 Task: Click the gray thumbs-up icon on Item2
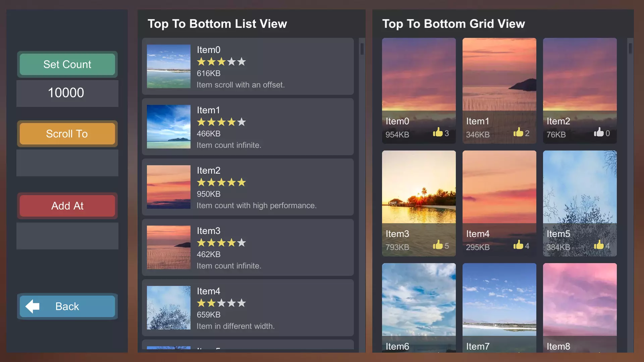pyautogui.click(x=599, y=132)
